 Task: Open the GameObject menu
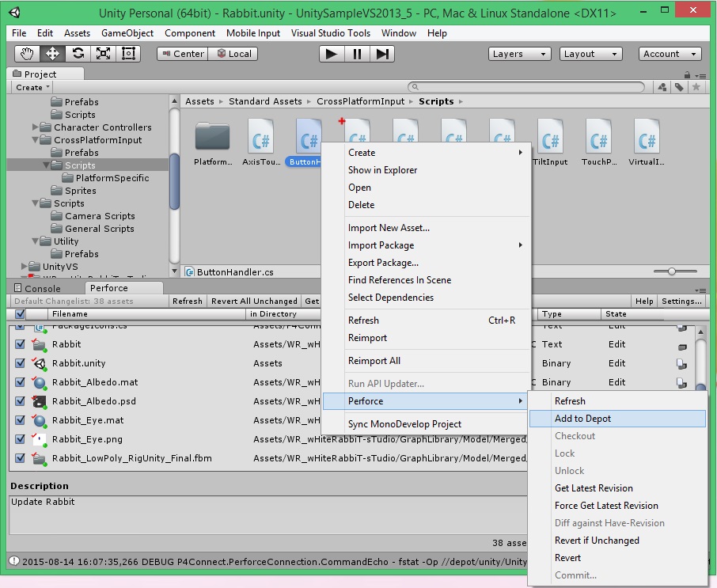127,33
